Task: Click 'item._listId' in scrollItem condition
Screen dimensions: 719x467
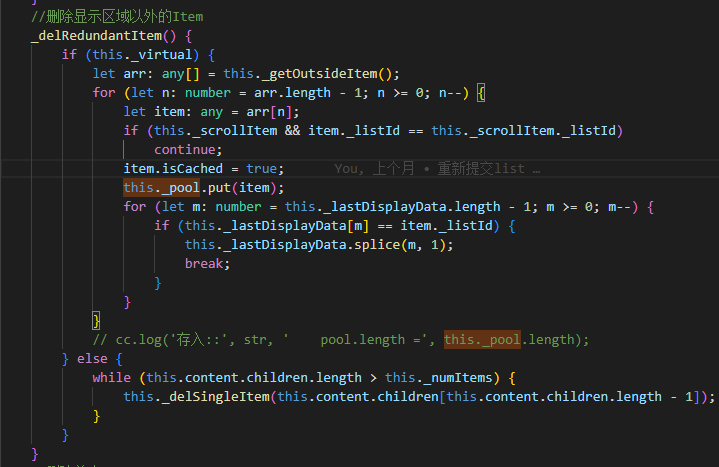Action: [354, 131]
